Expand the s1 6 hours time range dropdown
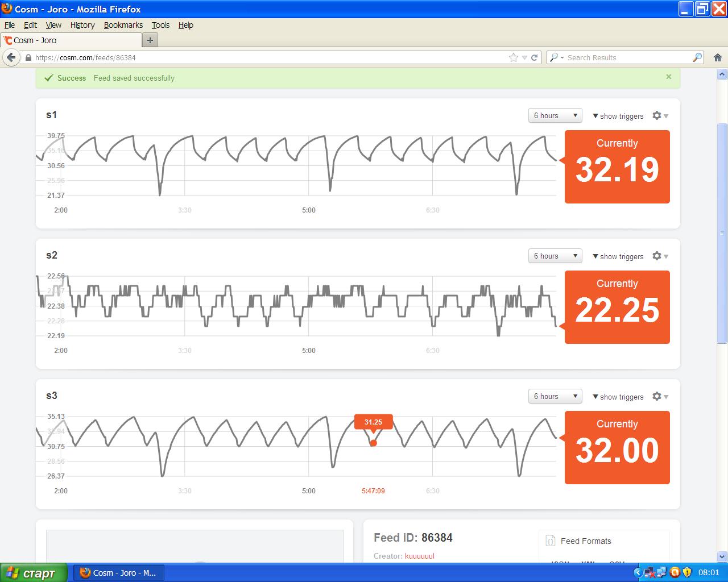 pos(555,115)
